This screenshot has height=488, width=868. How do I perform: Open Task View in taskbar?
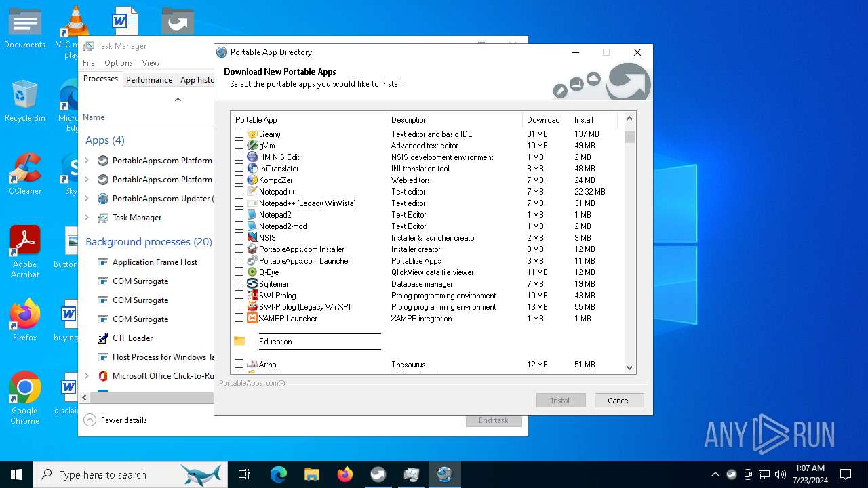coord(244,474)
